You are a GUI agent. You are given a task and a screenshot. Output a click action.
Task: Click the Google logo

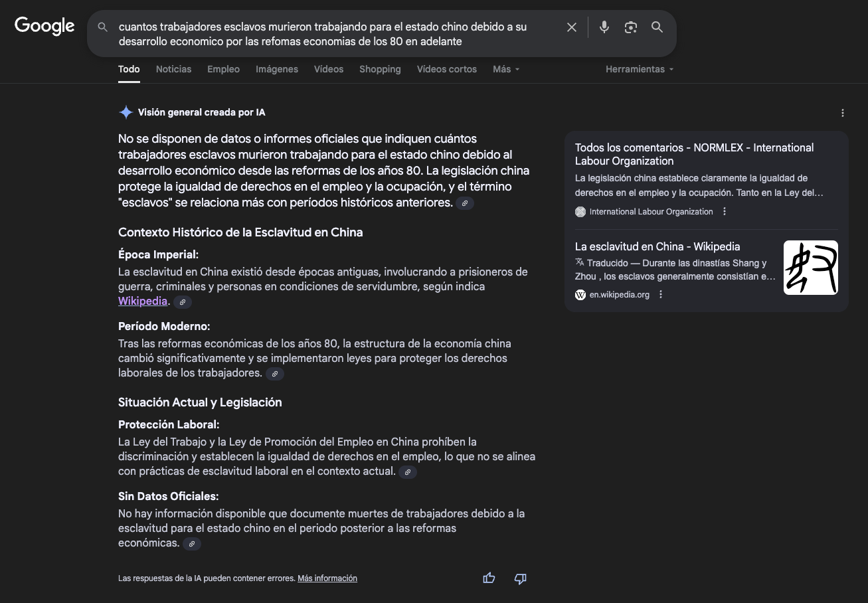click(44, 26)
